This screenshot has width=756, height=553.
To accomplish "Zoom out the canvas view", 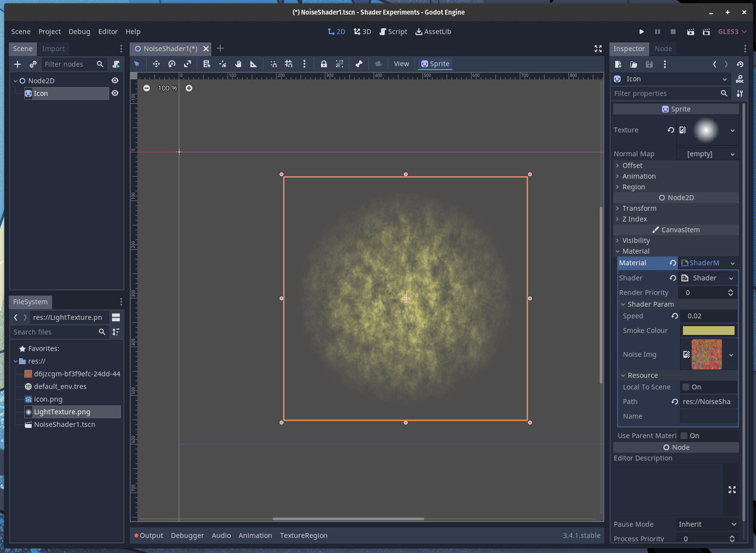I will pyautogui.click(x=147, y=88).
